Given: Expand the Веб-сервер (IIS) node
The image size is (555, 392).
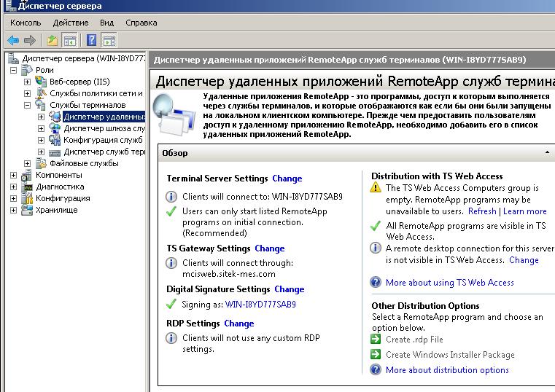Looking at the screenshot, I should (x=27, y=82).
